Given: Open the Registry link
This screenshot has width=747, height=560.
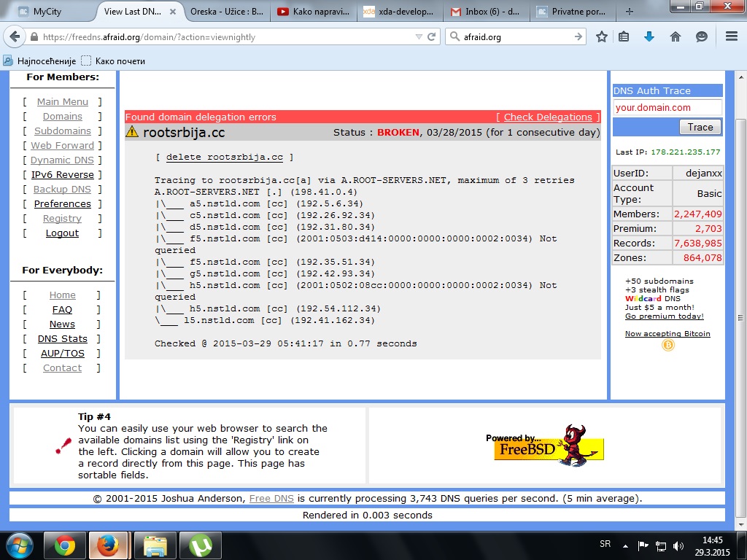Looking at the screenshot, I should pyautogui.click(x=63, y=218).
